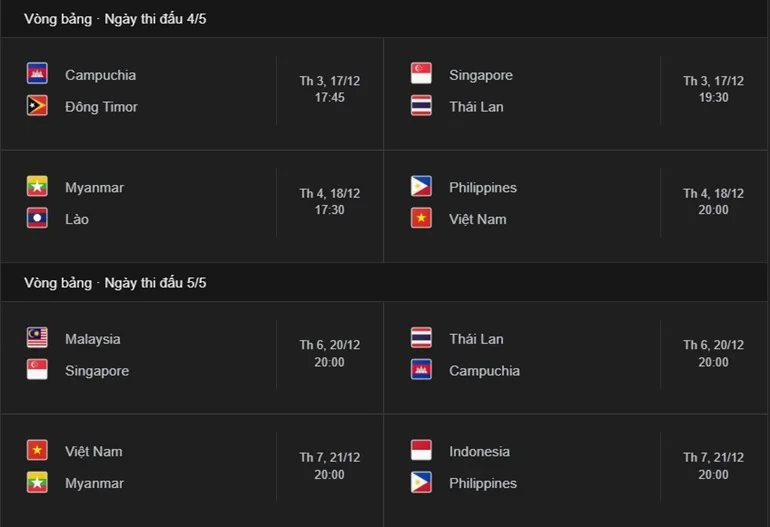The height and width of the screenshot is (527, 770).
Task: Click Campuchia flag in the Đông Timor match
Action: tap(37, 74)
